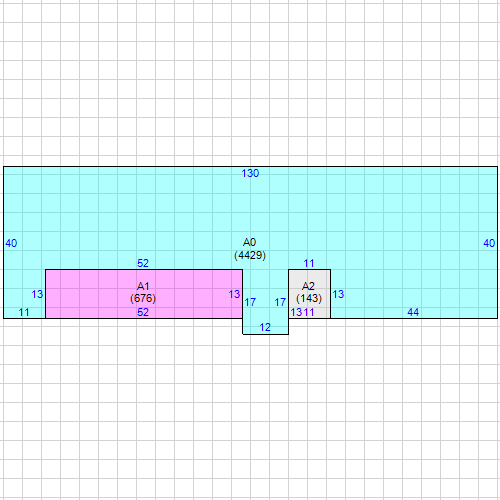500x500 pixels.
Task: Select the (676) area value text
Action: [x=143, y=298]
